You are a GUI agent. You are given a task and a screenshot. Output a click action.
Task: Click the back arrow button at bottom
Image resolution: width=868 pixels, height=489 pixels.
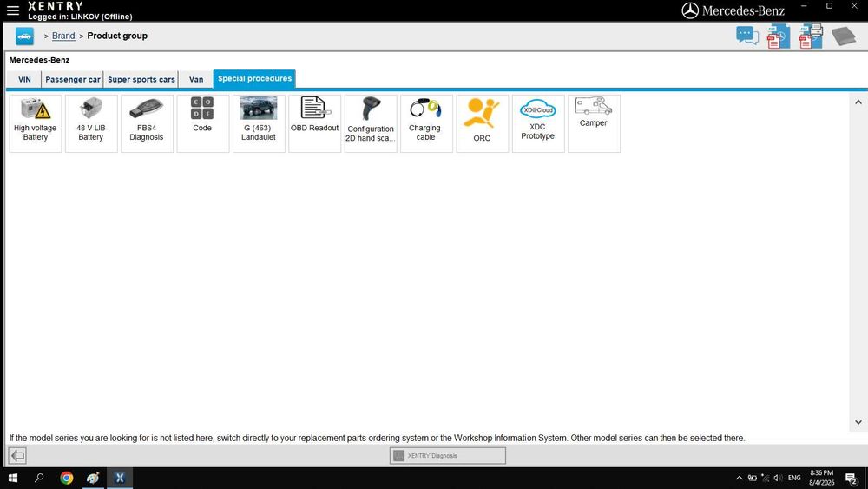[17, 456]
